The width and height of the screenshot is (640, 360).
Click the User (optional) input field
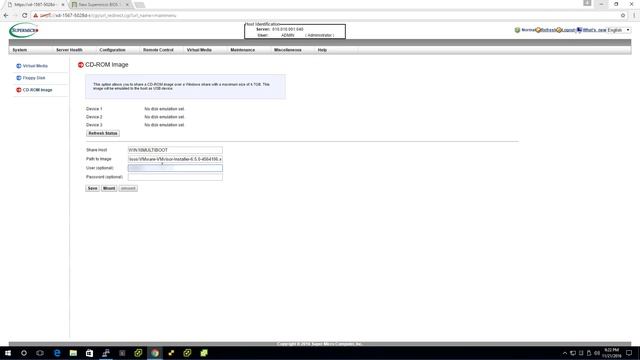pos(175,168)
